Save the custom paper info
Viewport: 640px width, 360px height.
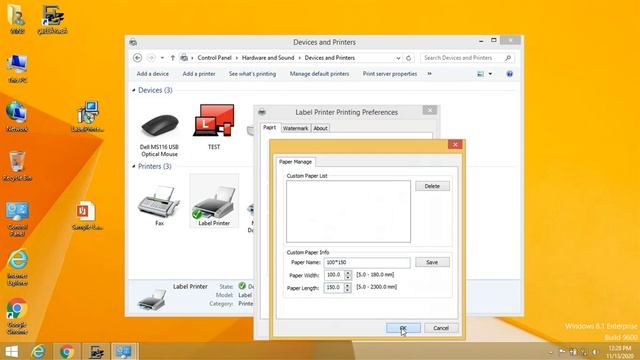432,262
